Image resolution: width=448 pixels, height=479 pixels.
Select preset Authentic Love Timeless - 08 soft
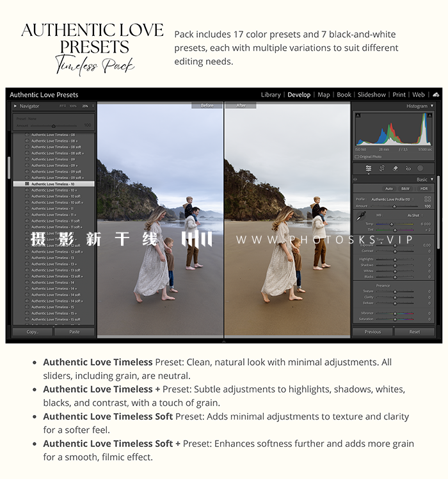(54, 147)
